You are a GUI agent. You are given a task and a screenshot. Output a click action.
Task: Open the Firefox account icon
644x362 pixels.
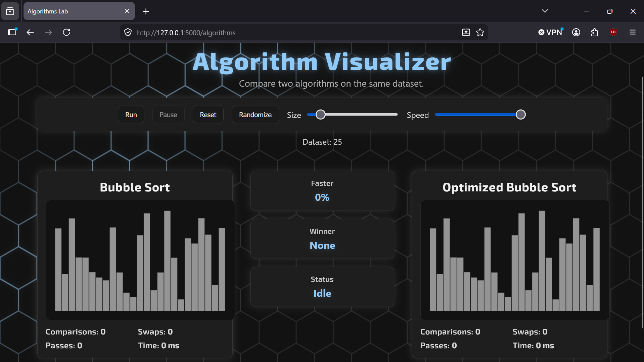click(x=576, y=32)
